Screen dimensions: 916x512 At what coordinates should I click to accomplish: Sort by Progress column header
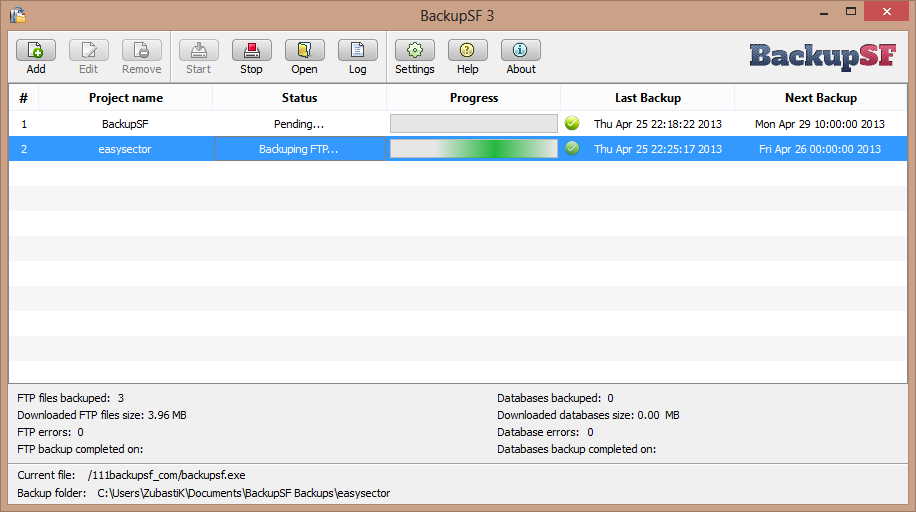point(474,98)
